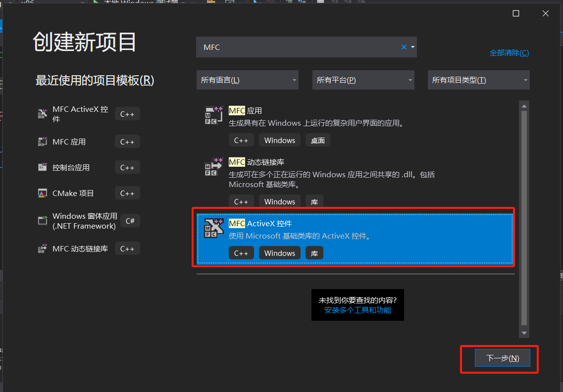Choose the MFC 动态链接库 template title in results
The width and height of the screenshot is (563, 392).
[x=256, y=162]
